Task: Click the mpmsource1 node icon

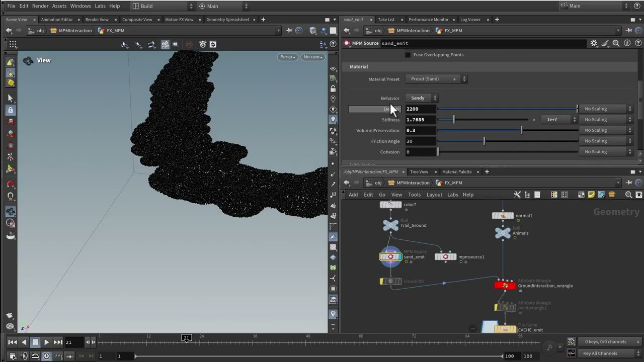Action: 445,257
